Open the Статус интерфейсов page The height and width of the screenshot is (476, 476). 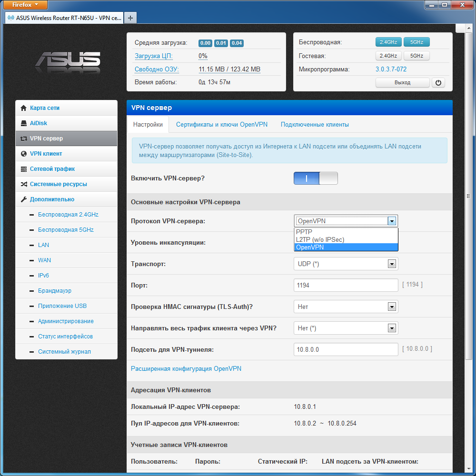65,336
